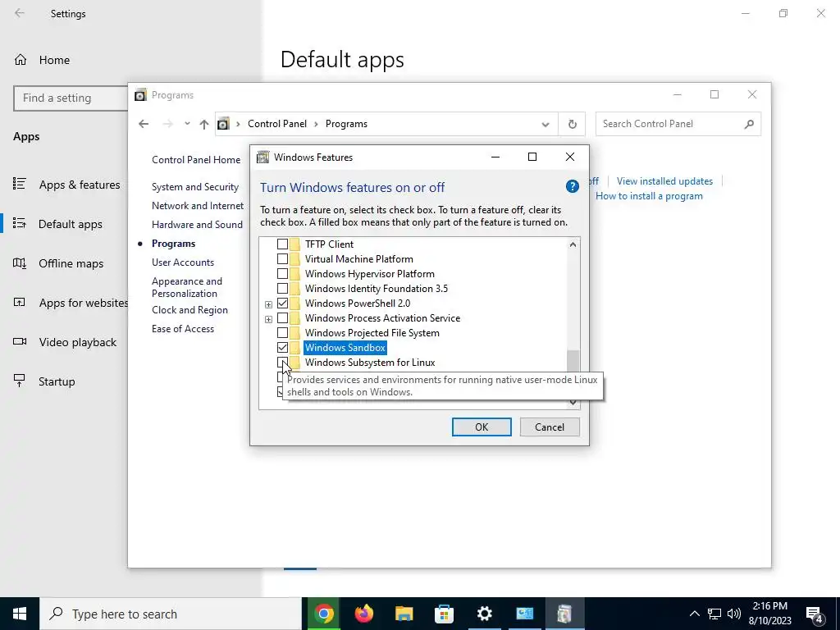Click the TFTP Client folder icon
The width and height of the screenshot is (840, 630).
(294, 244)
